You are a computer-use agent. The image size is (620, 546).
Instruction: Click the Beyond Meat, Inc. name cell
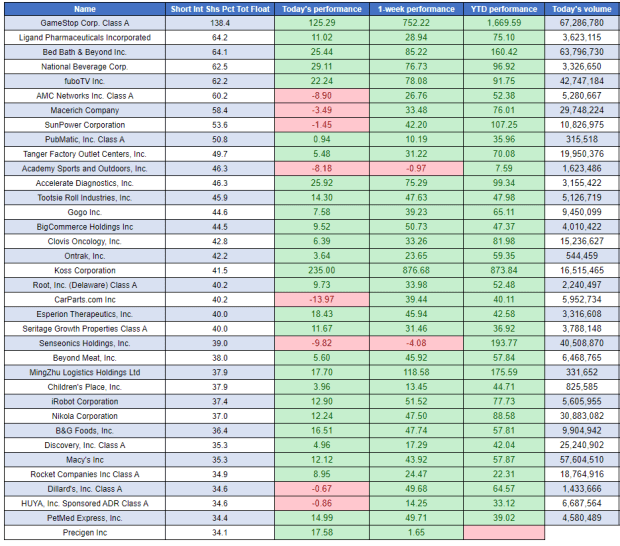(85, 358)
